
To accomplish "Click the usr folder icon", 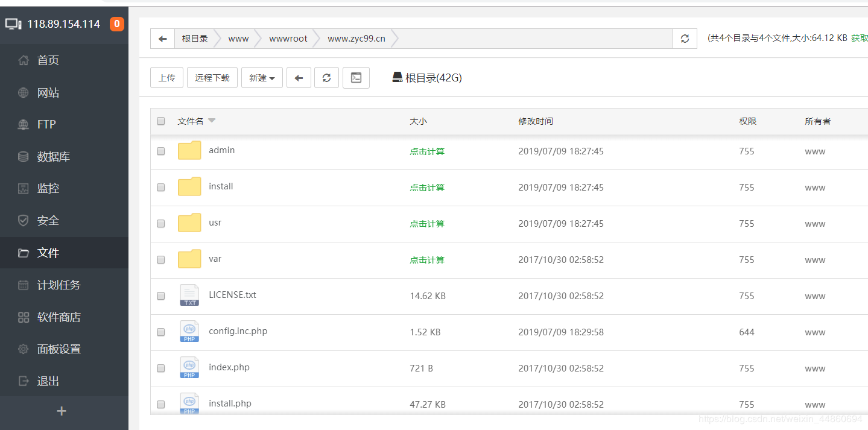I will click(189, 223).
